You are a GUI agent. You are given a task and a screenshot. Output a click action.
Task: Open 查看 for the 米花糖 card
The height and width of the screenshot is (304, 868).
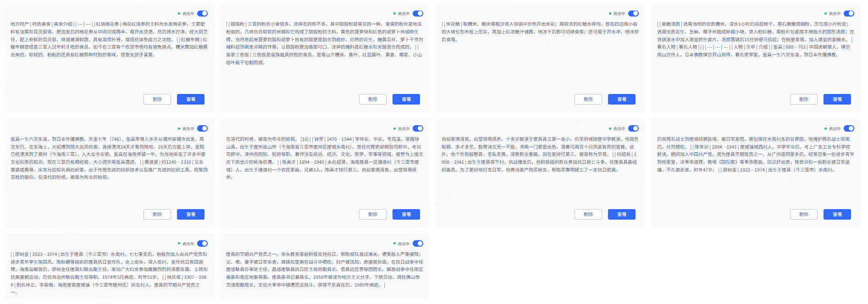622,99
